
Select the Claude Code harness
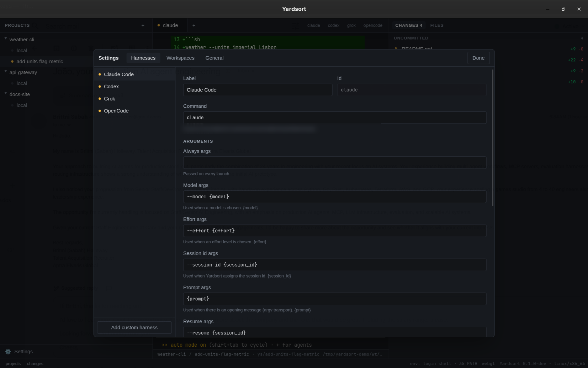(135, 74)
